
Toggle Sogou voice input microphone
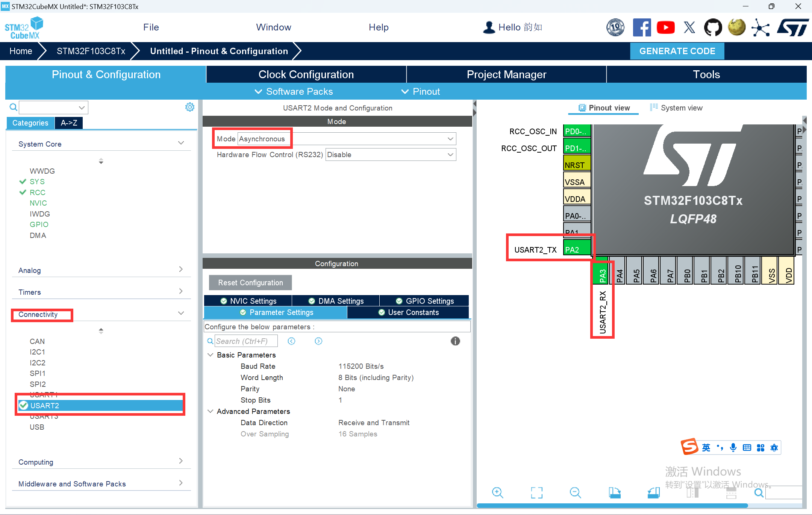point(733,447)
